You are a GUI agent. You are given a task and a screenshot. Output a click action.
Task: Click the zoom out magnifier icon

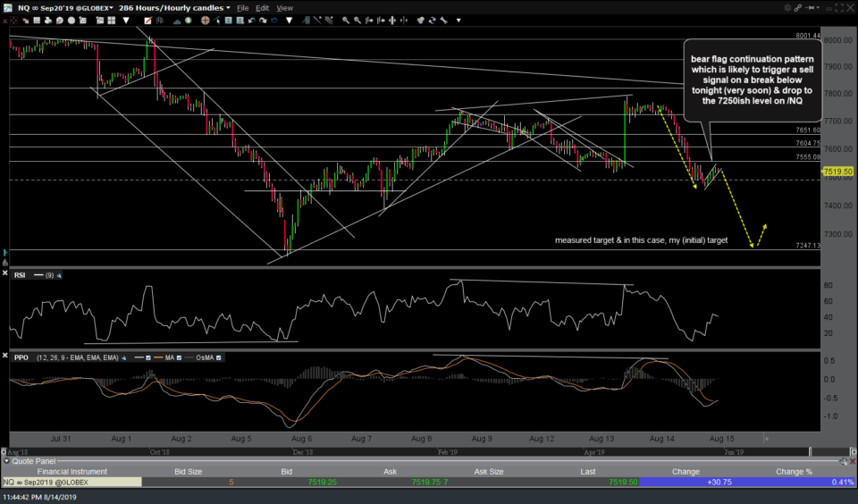tap(357, 21)
